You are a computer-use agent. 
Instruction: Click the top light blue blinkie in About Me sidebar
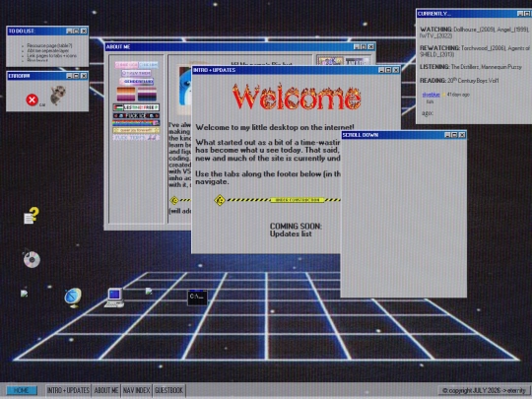[148, 65]
